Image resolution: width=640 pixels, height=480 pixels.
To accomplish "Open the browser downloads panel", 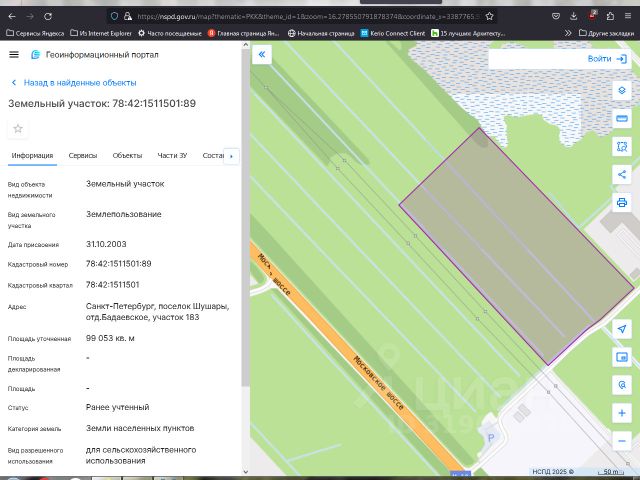I will [573, 16].
